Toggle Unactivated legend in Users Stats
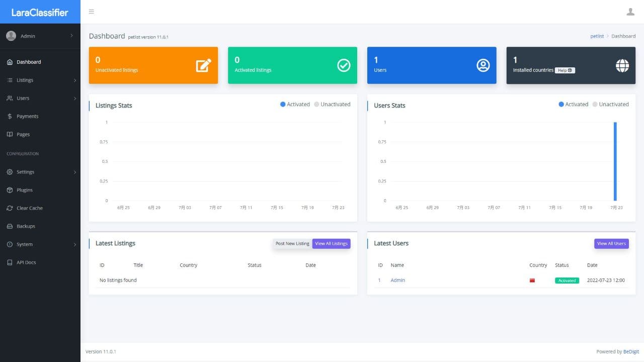 click(x=610, y=104)
